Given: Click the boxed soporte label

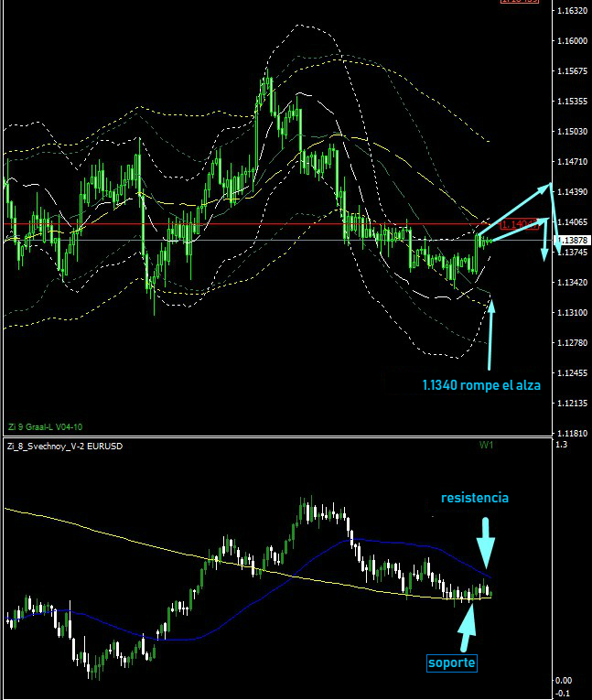Looking at the screenshot, I should point(452,662).
